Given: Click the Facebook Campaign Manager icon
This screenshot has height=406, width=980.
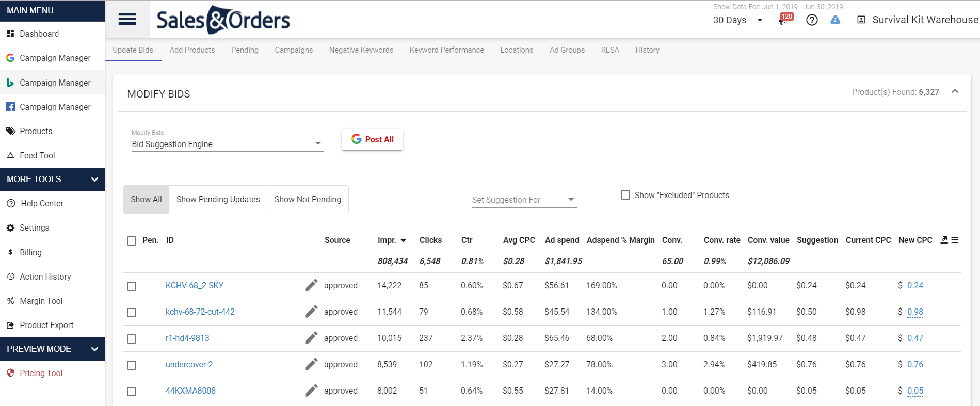Looking at the screenshot, I should point(10,107).
